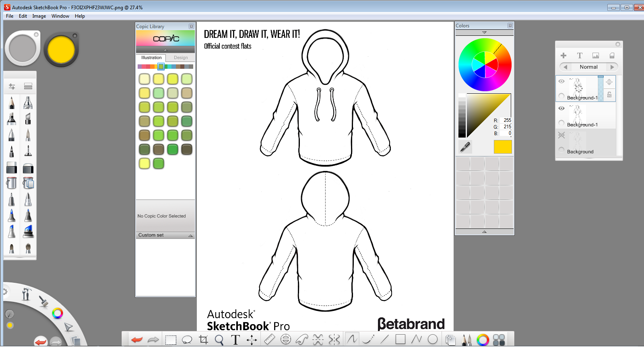The height and width of the screenshot is (362, 644).
Task: Open the Brush Library list icon
Action: [x=28, y=86]
